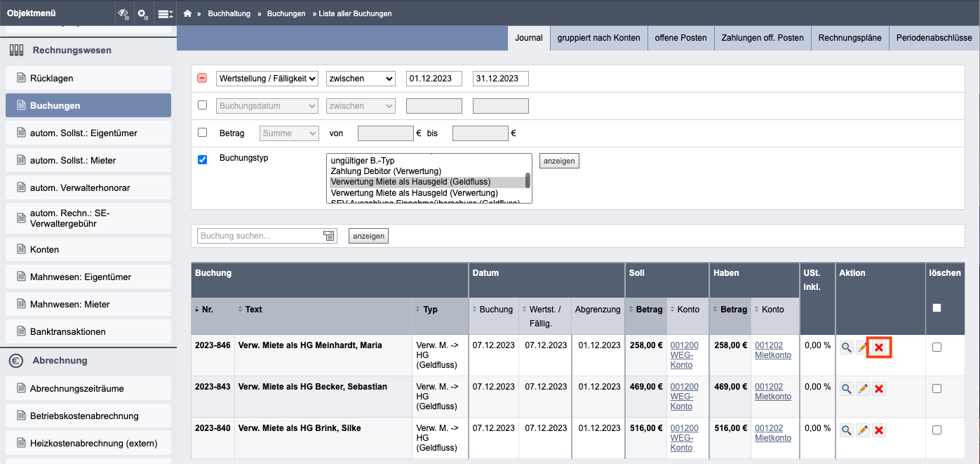Sort table by Text column
Image resolution: width=980 pixels, height=464 pixels.
250,310
